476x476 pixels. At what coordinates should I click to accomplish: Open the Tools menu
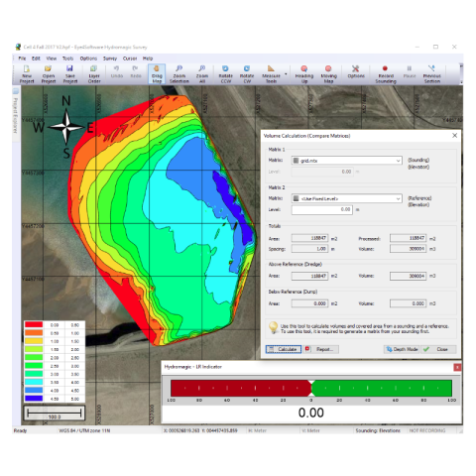67,59
